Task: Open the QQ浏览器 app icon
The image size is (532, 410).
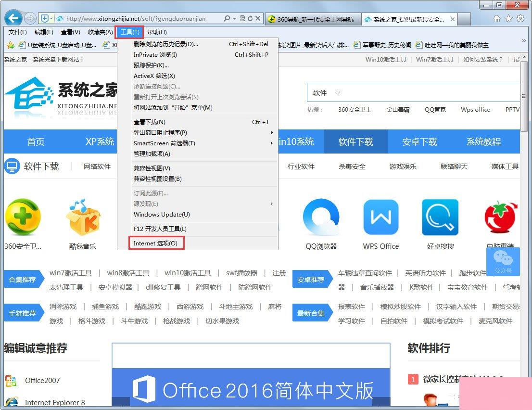Action: (321, 217)
